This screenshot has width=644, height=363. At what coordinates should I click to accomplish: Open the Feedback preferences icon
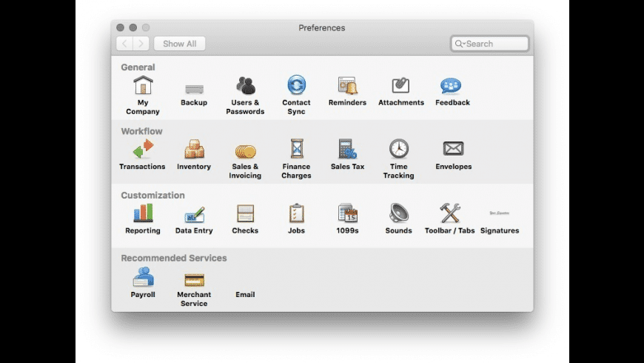coord(451,86)
